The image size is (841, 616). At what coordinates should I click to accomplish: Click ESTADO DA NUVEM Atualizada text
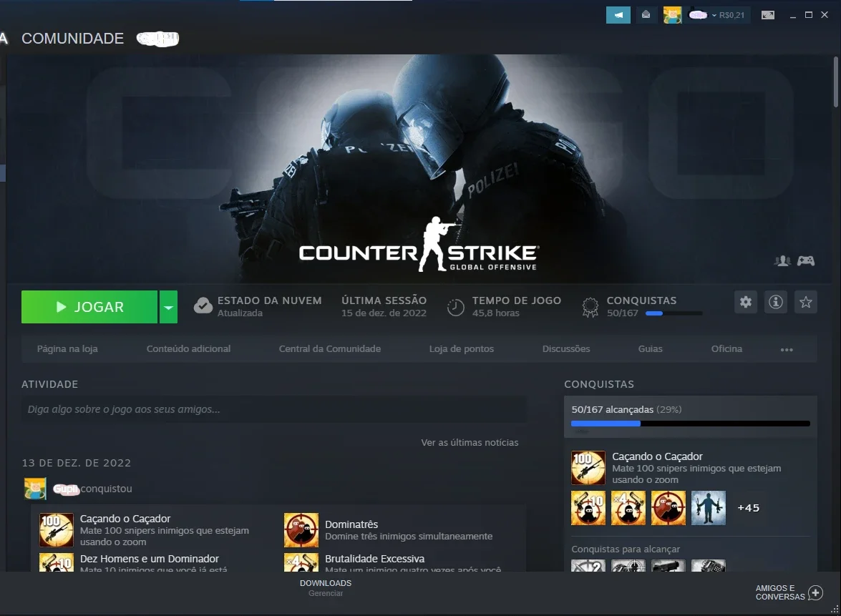269,307
